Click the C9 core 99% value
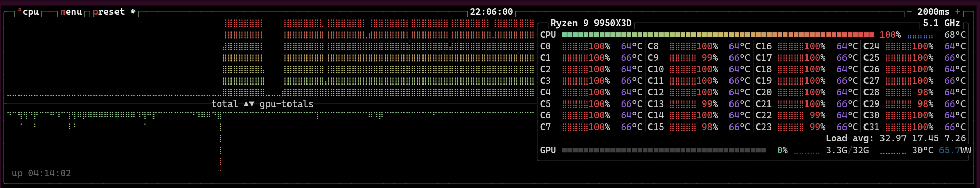The height and width of the screenshot is (188, 980). pos(709,58)
